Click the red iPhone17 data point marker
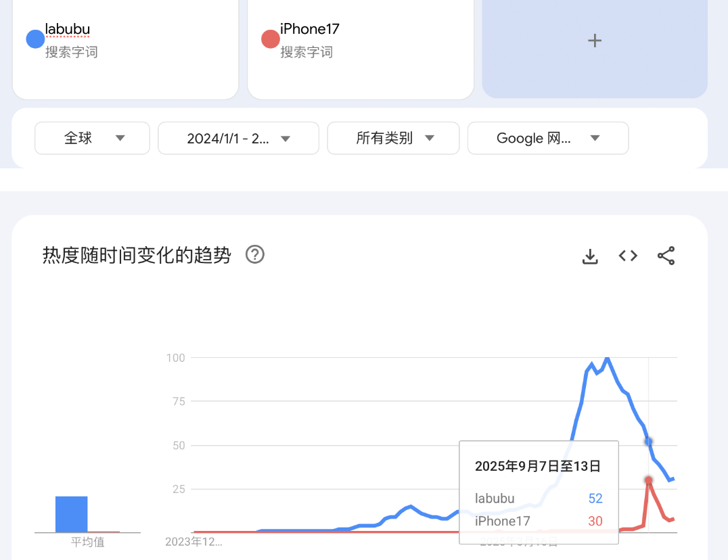 [649, 480]
